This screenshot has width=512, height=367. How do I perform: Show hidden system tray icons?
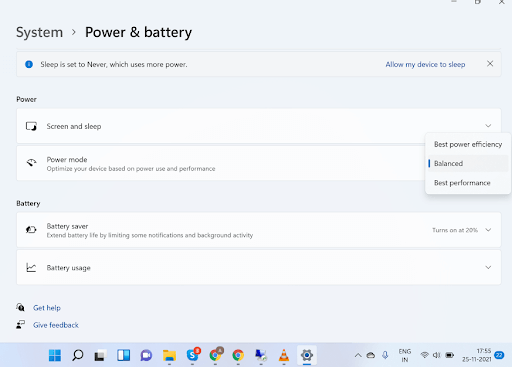tap(358, 355)
